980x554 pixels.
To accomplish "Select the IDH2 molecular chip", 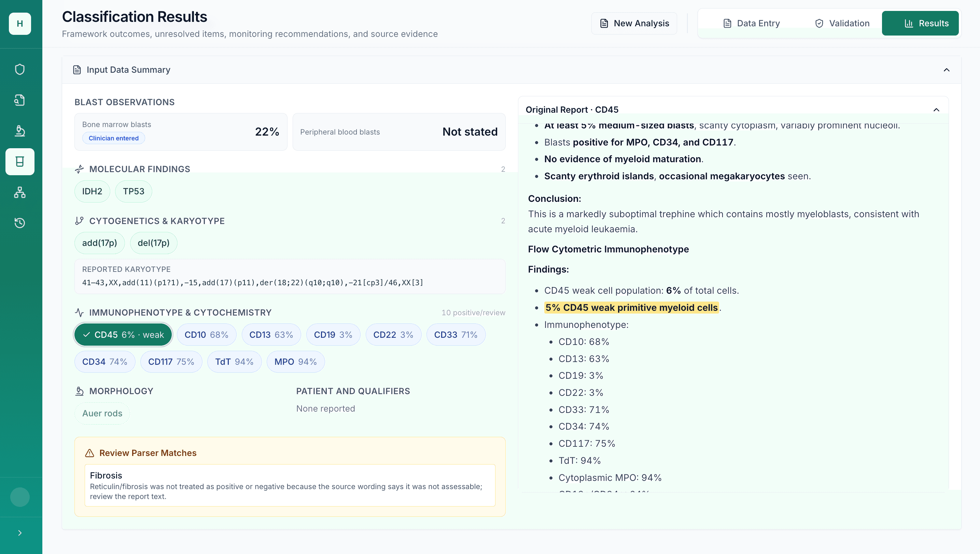I will [92, 191].
